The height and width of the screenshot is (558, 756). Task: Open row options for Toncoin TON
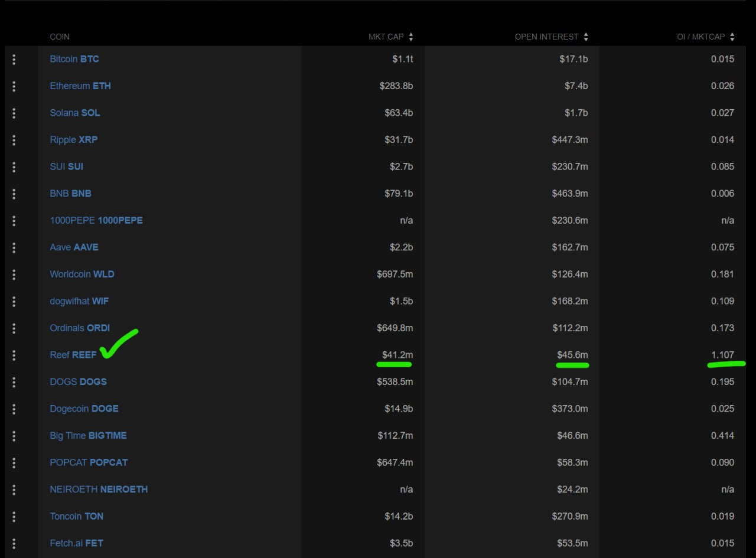(x=14, y=516)
